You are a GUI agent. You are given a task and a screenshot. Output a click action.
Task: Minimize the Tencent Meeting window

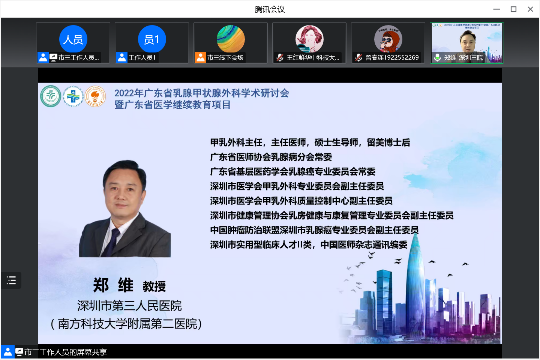click(x=496, y=9)
